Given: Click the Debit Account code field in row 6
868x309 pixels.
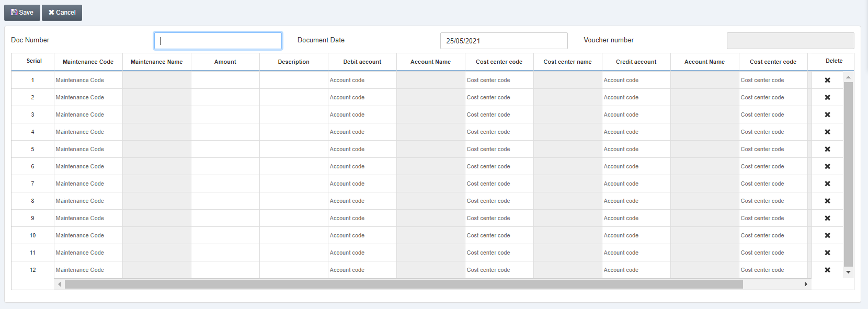Looking at the screenshot, I should coord(362,166).
